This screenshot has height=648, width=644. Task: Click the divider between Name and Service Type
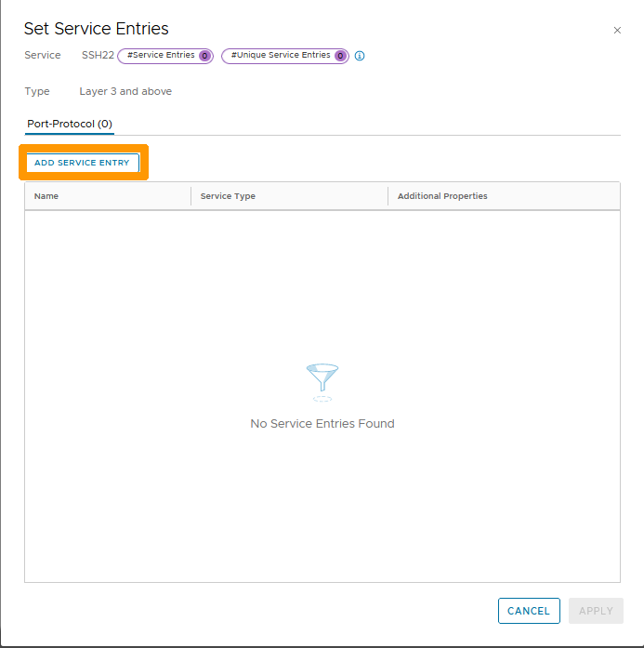pyautogui.click(x=191, y=196)
